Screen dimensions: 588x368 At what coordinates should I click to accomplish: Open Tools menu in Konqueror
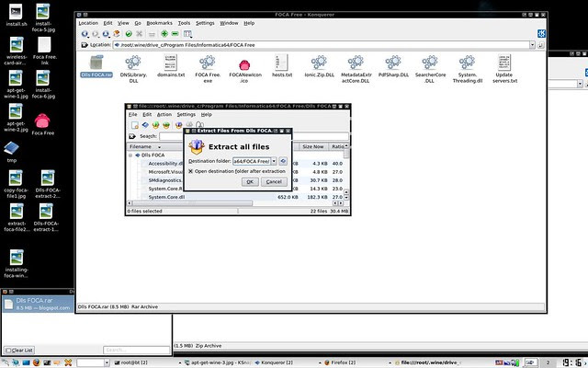coord(184,23)
